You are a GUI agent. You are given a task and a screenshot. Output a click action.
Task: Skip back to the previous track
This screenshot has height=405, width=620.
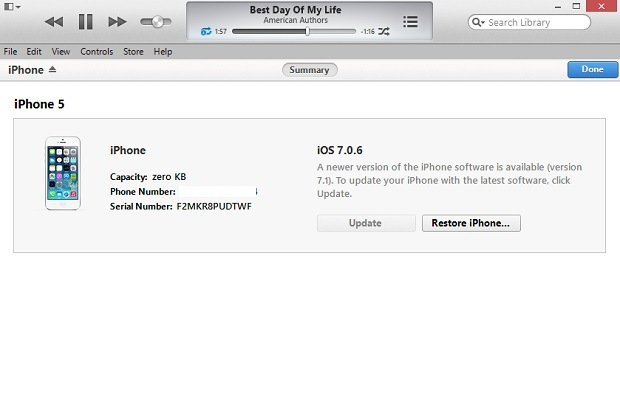(54, 22)
